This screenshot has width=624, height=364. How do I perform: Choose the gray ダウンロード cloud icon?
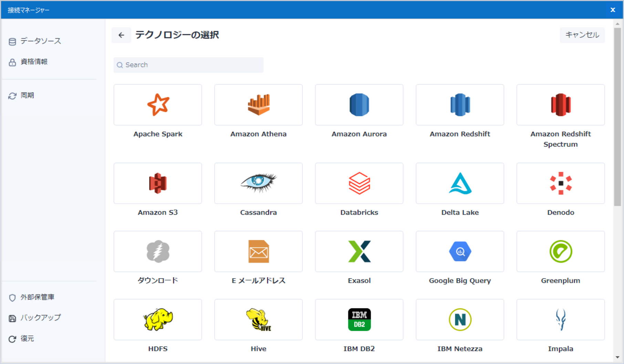158,251
